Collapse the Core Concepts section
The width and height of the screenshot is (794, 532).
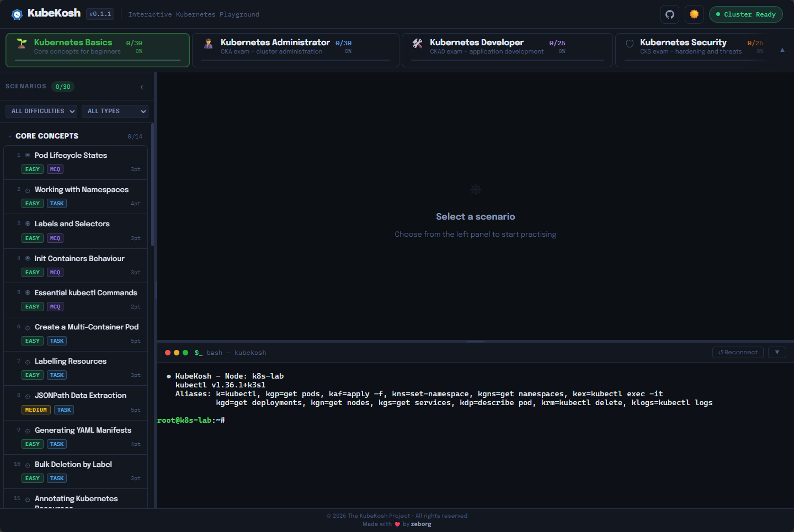tap(75, 136)
